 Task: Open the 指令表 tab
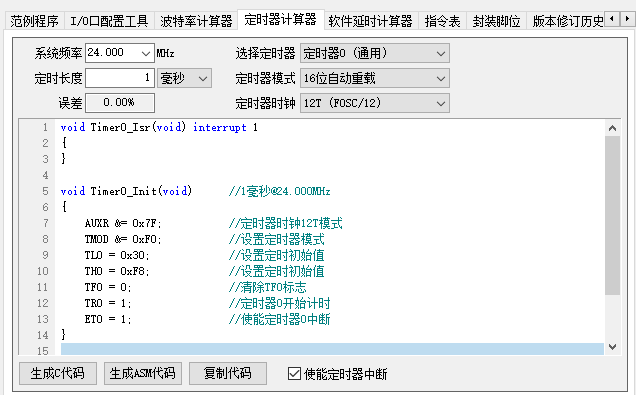442,21
